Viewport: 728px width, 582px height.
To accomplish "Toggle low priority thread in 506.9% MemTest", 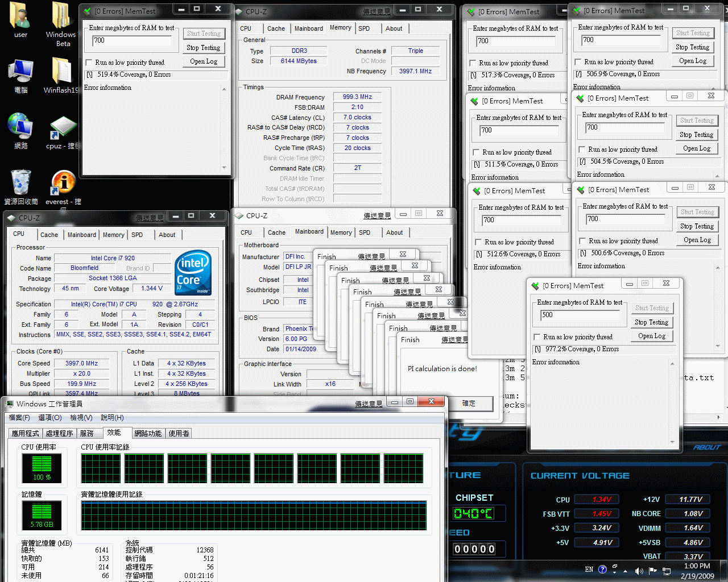I will (x=578, y=62).
